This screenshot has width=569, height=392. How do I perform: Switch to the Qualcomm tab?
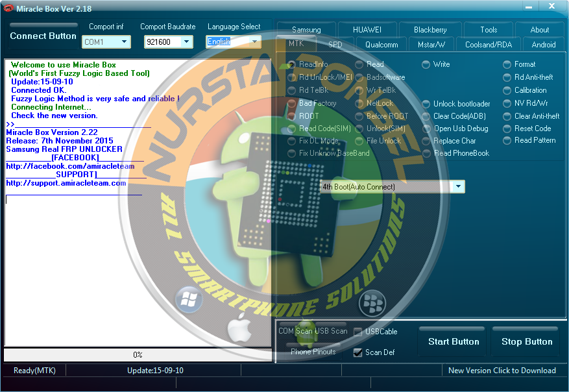click(x=381, y=45)
